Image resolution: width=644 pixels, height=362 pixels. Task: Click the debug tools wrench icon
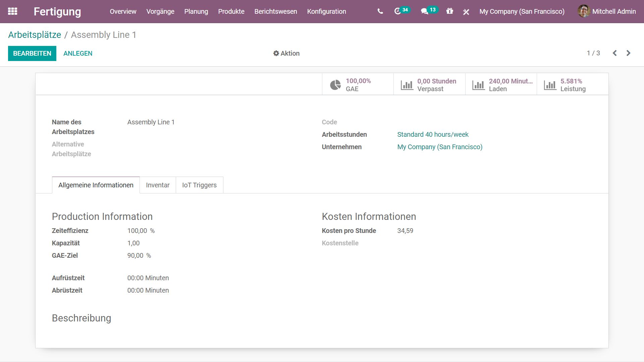466,12
